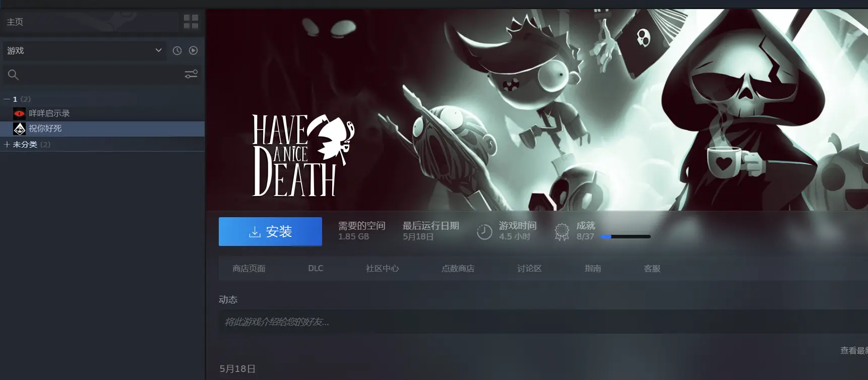Expand the 未分类 collection
868x380 pixels.
point(7,145)
